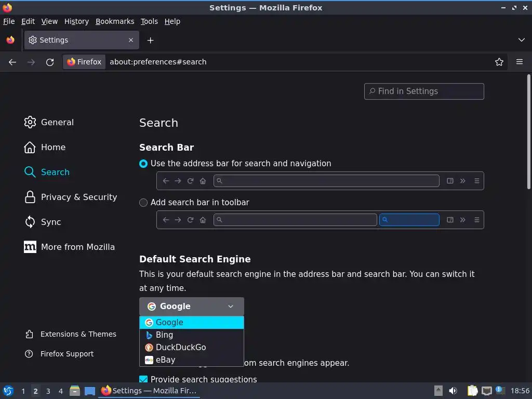Open the desktop start menu icon
This screenshot has width=532, height=399.
point(8,391)
